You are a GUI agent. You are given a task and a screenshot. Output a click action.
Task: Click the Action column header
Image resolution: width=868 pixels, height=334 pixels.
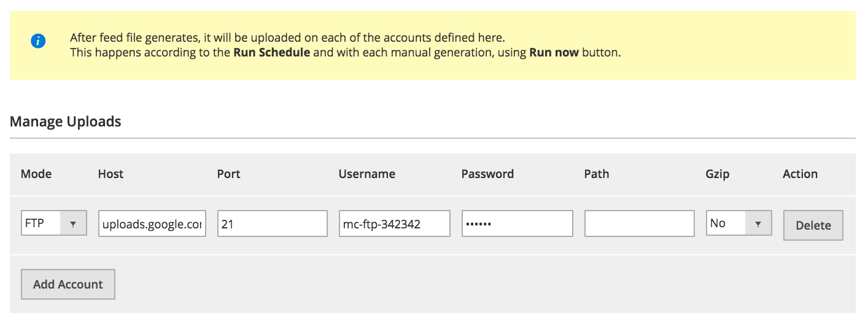[x=800, y=174]
